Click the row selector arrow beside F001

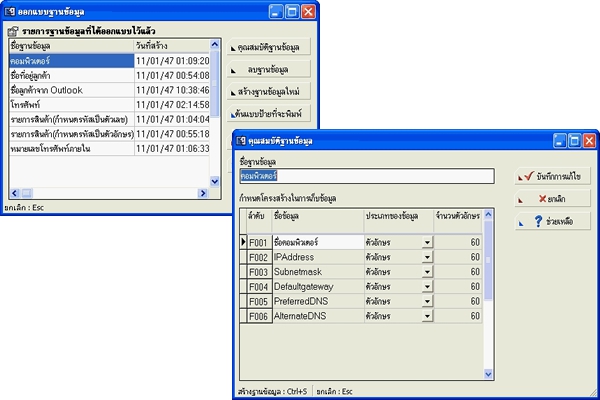pyautogui.click(x=243, y=242)
